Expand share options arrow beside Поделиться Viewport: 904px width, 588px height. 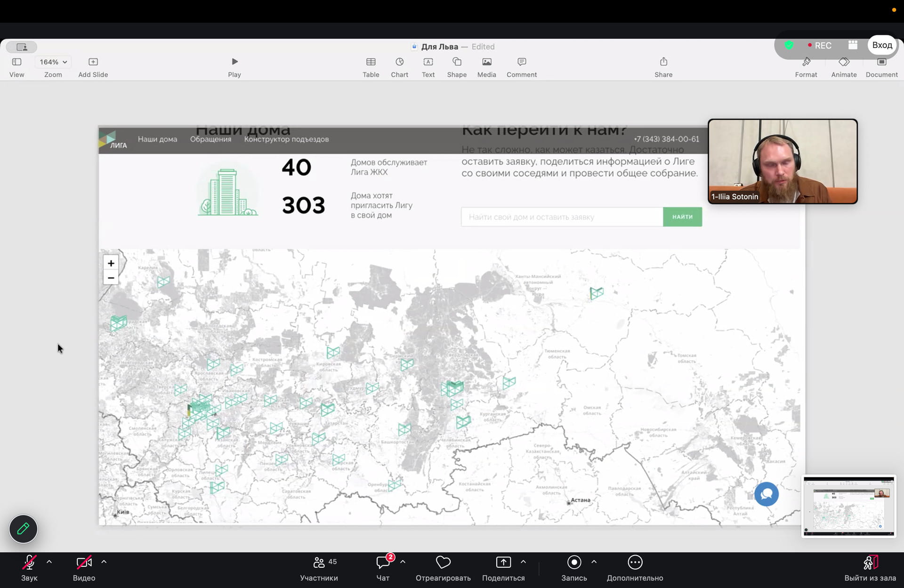(x=523, y=562)
